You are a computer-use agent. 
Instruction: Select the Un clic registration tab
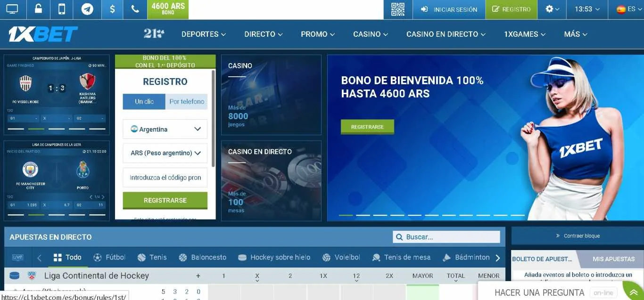tap(144, 101)
